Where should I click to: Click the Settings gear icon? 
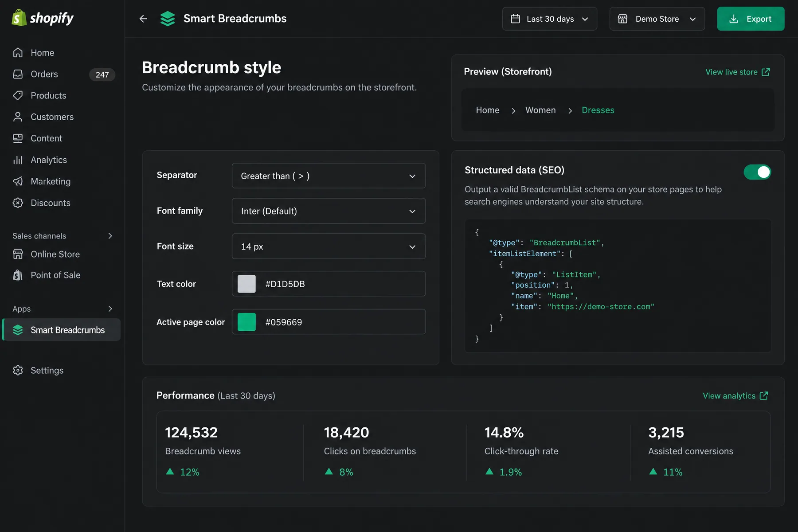pyautogui.click(x=18, y=370)
